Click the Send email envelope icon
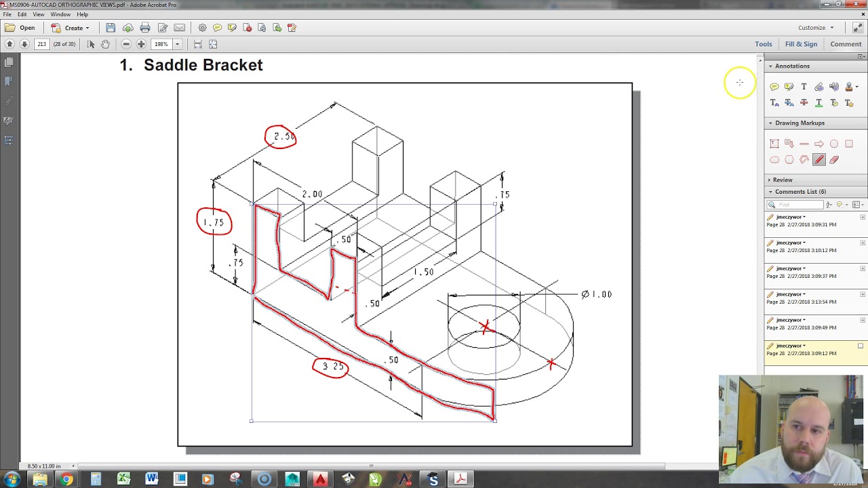Image resolution: width=868 pixels, height=488 pixels. [179, 28]
